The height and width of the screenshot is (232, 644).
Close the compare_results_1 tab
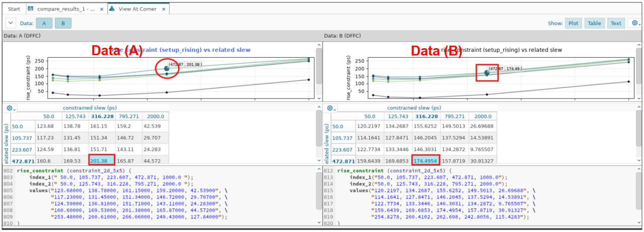pos(102,9)
